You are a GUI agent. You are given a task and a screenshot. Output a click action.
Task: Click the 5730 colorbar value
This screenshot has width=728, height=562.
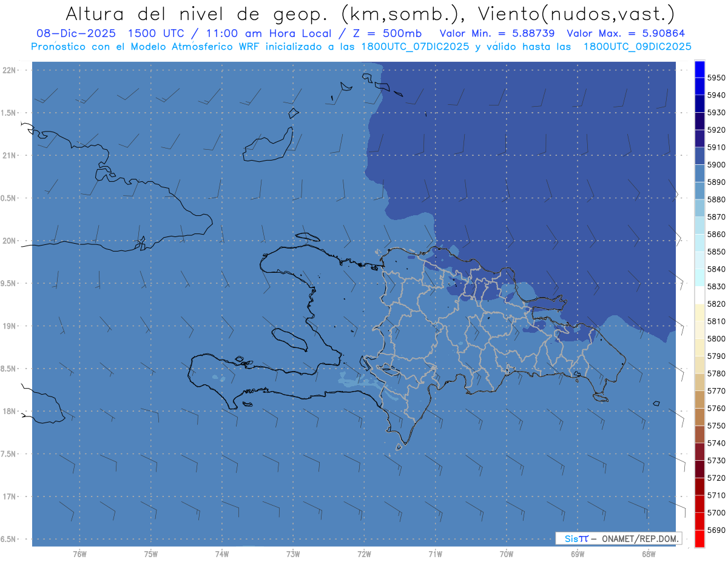tap(716, 460)
